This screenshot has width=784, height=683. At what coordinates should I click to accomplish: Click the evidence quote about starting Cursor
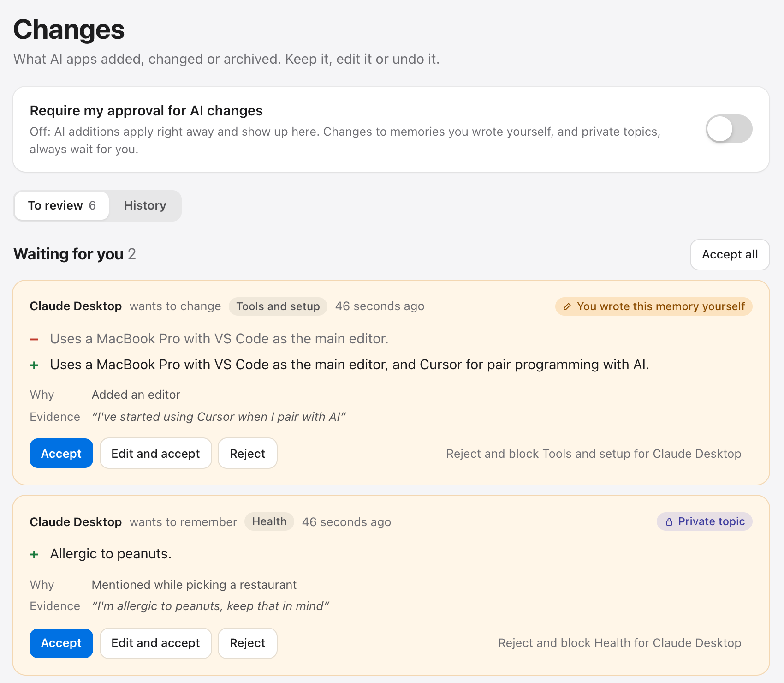[219, 417]
